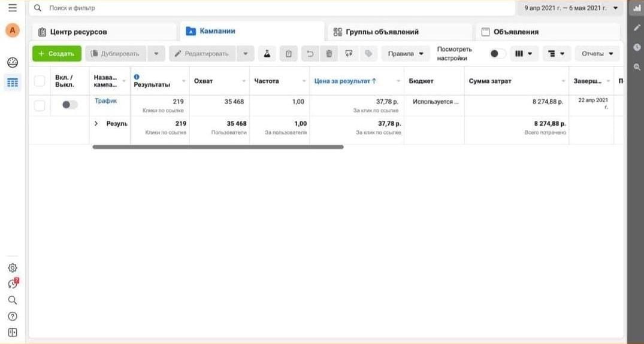Open the breakdown dropdown
644x344 pixels.
557,54
